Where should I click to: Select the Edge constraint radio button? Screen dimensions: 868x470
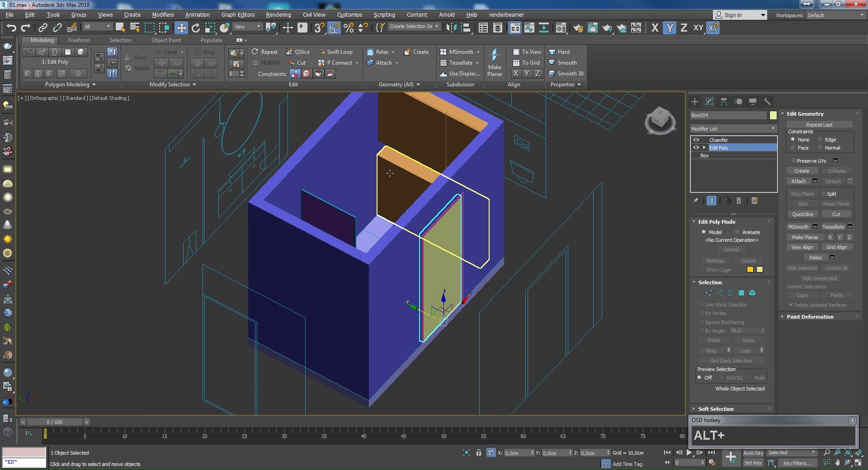pos(820,140)
